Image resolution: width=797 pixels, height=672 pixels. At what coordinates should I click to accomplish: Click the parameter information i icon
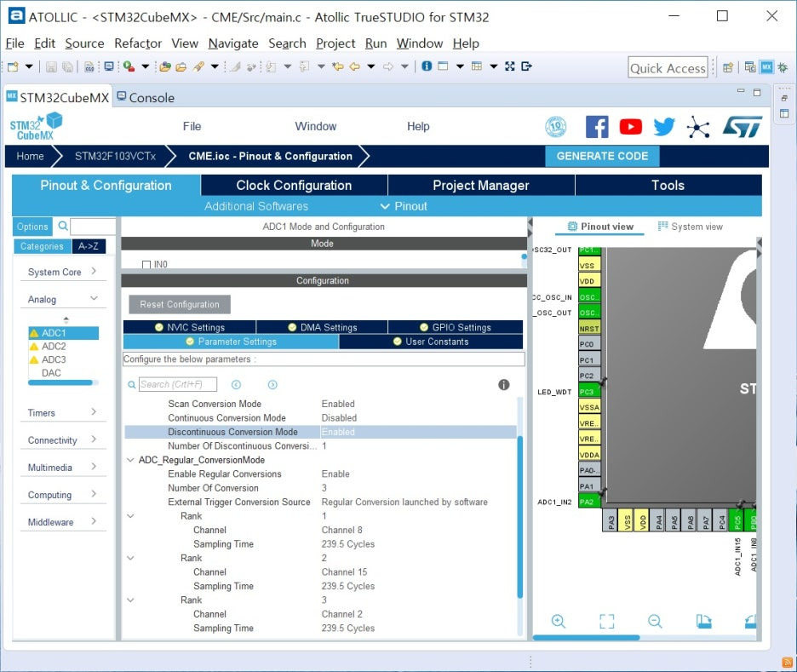(504, 385)
